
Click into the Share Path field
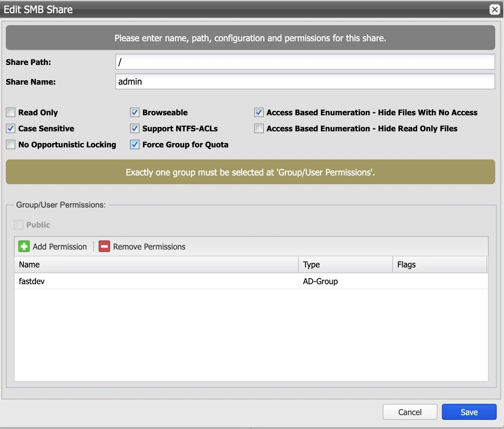305,62
